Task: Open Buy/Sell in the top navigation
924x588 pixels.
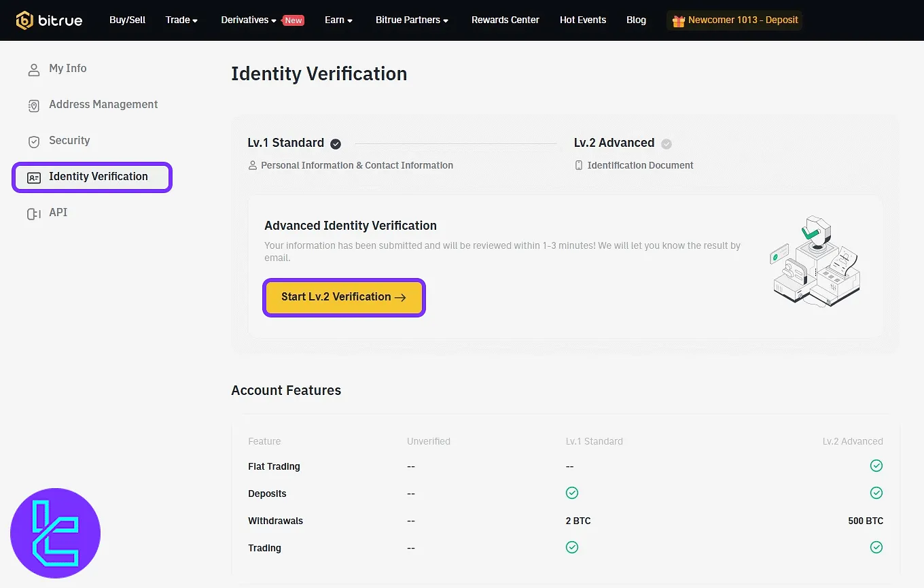Action: pyautogui.click(x=127, y=20)
